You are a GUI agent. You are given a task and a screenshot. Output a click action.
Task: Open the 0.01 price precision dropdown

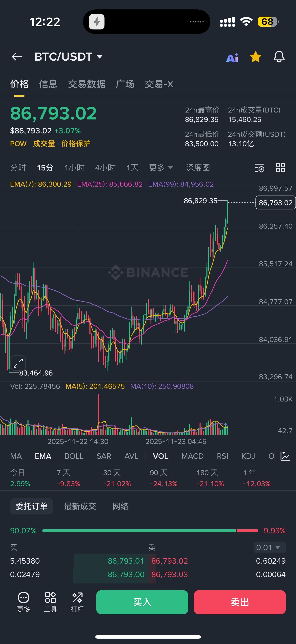pyautogui.click(x=270, y=547)
